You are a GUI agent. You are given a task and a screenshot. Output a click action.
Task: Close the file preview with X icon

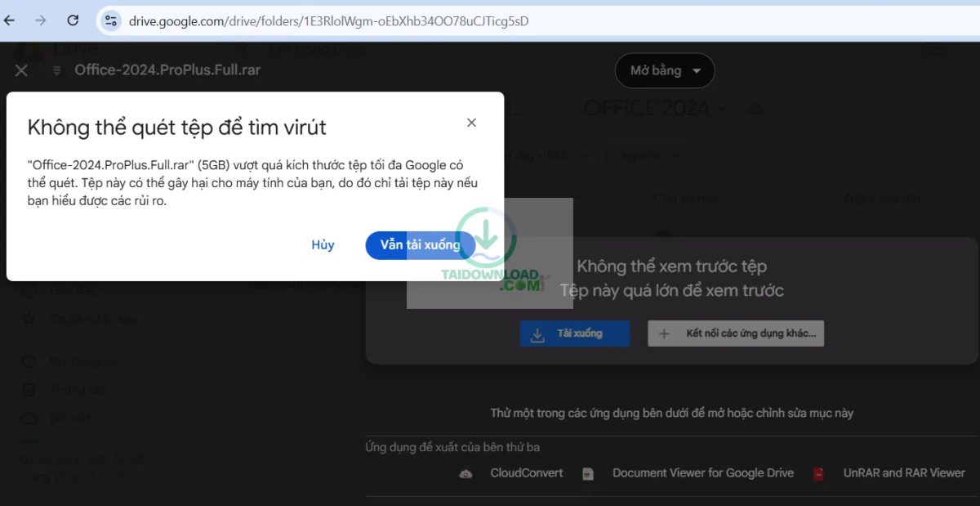[21, 70]
